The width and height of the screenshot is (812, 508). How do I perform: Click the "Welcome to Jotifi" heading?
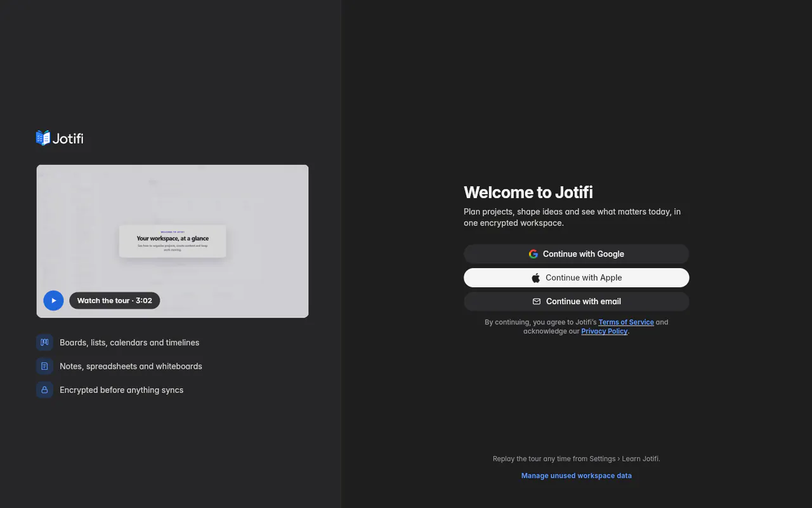point(528,192)
